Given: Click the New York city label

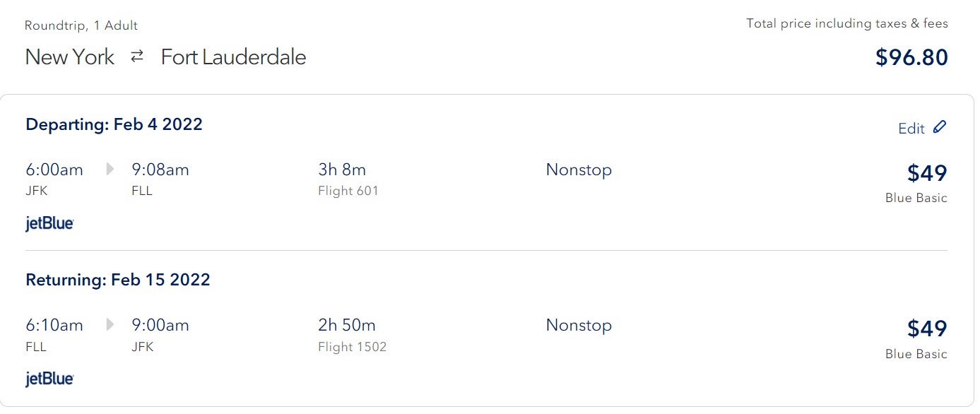Looking at the screenshot, I should [x=69, y=57].
